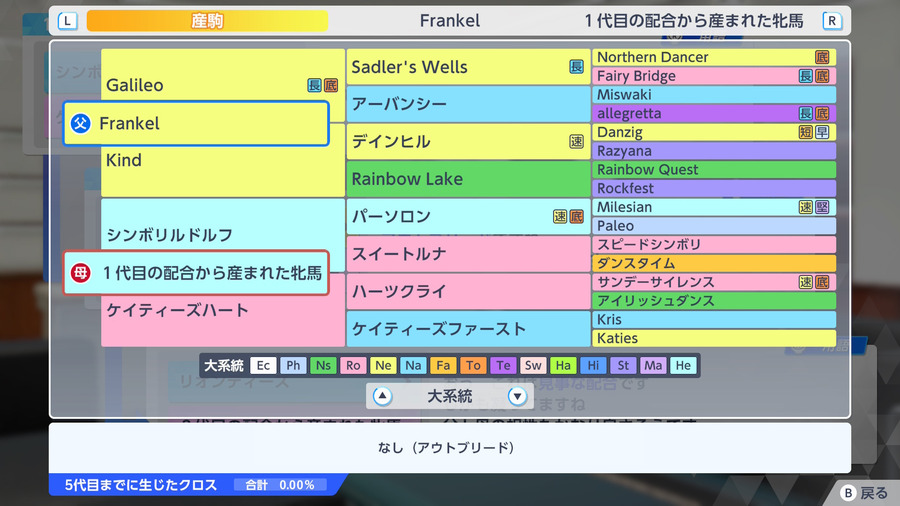This screenshot has height=506, width=900.
Task: Click the L shoulder button icon
Action: [67, 21]
